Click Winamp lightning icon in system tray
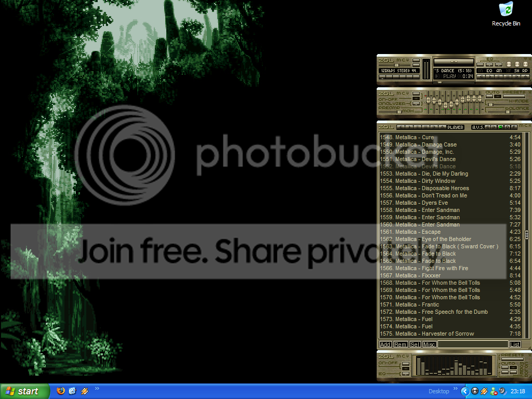Screen dimensions: 532x399 pos(484,392)
